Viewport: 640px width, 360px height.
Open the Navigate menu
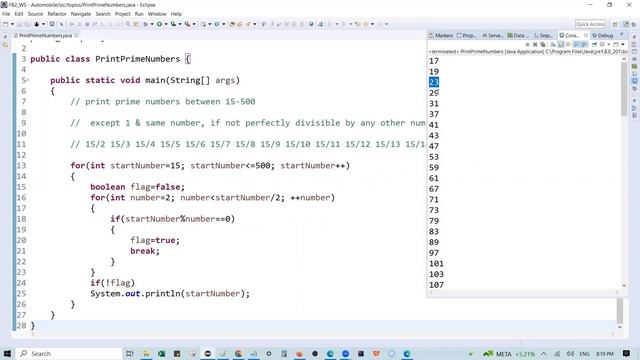tap(81, 14)
